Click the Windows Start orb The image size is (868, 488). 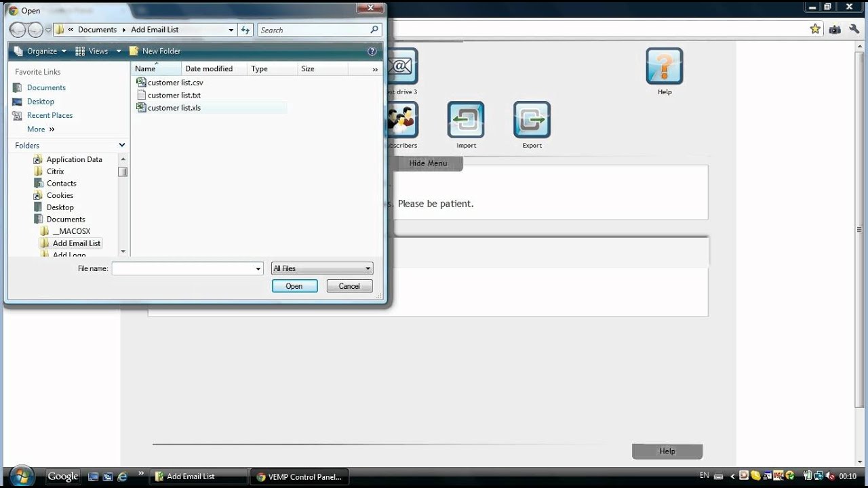[22, 476]
